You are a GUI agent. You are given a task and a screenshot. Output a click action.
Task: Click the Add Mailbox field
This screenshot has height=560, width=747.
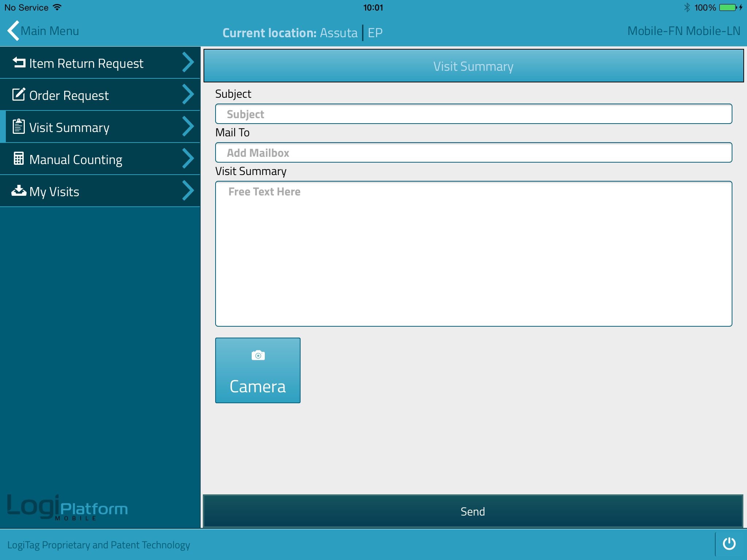tap(473, 153)
